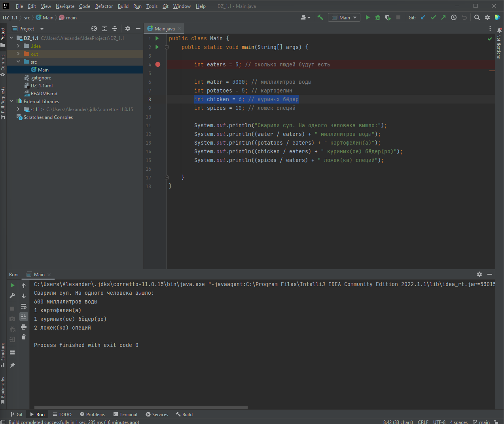
Task: Open Project panel options gear
Action: (x=127, y=28)
